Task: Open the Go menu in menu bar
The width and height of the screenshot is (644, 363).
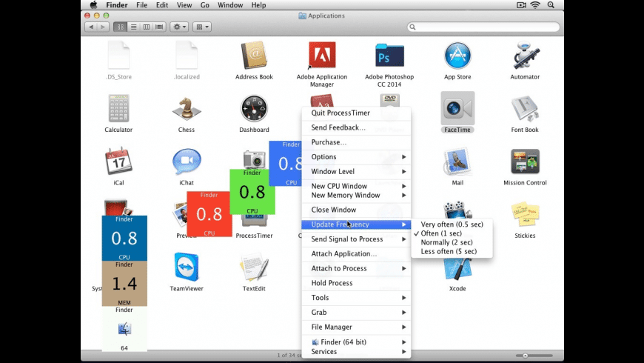Action: [x=204, y=5]
